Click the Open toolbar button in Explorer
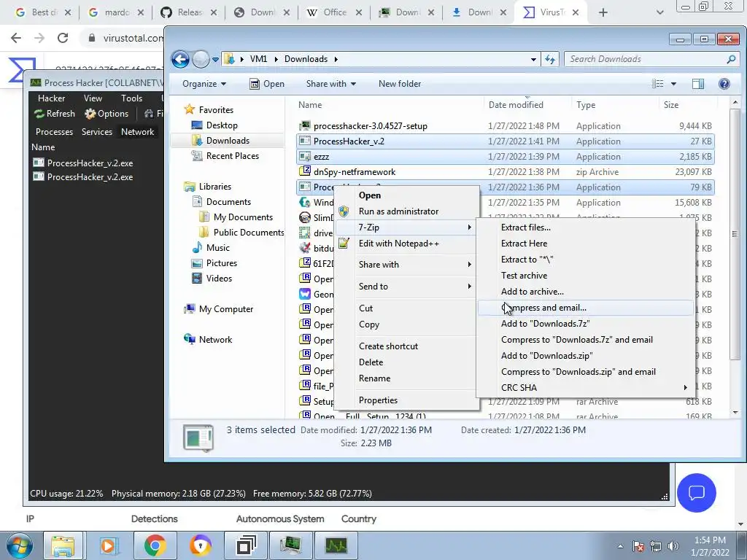This screenshot has width=747, height=560. tap(267, 84)
